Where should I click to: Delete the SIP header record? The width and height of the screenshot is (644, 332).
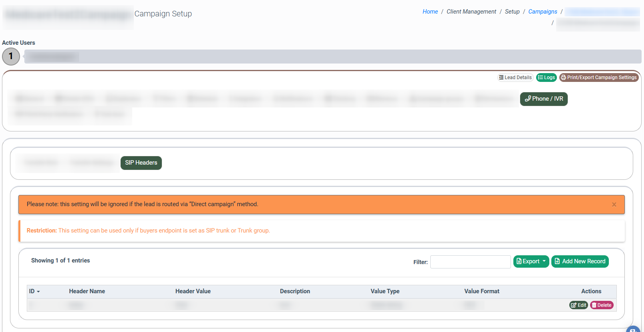pos(601,305)
